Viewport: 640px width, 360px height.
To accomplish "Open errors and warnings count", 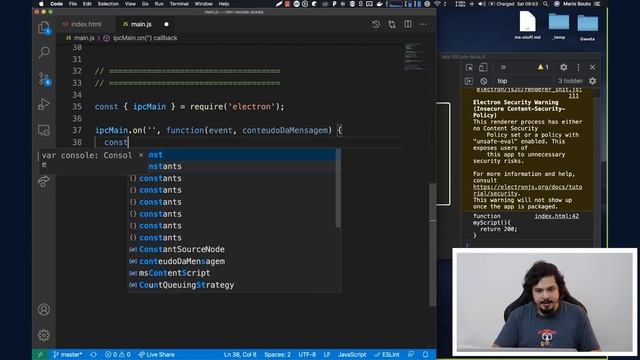I will (118, 355).
